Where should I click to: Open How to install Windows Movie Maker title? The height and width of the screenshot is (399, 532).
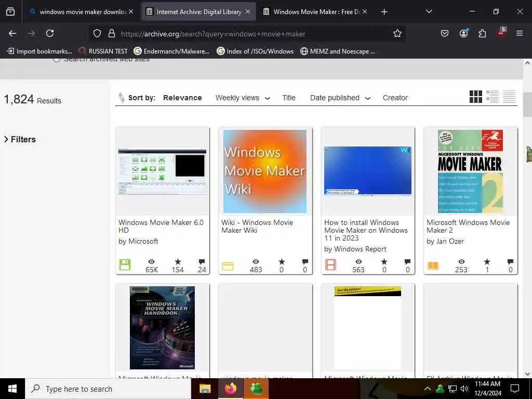366,230
